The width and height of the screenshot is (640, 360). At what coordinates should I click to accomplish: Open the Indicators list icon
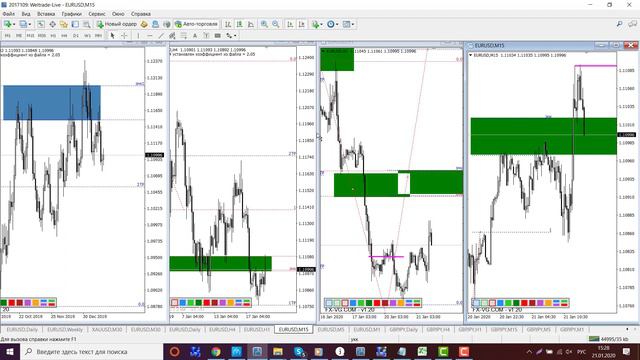click(315, 24)
